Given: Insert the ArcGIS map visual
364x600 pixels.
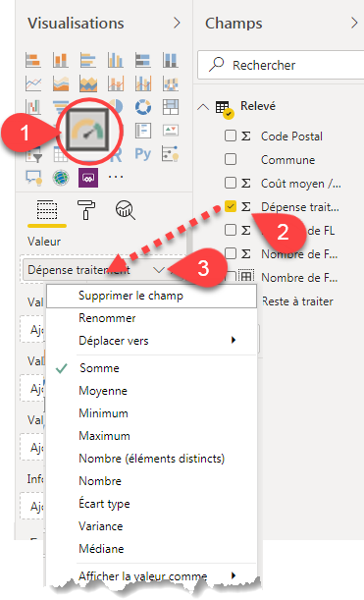Looking at the screenshot, I should click(x=61, y=178).
